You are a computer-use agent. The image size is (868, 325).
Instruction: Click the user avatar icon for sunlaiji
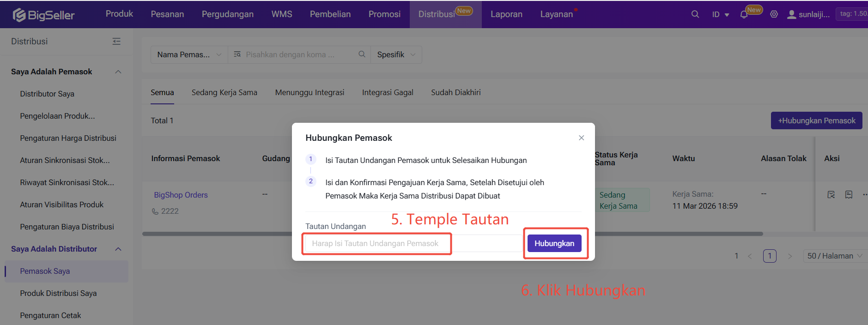(x=791, y=14)
